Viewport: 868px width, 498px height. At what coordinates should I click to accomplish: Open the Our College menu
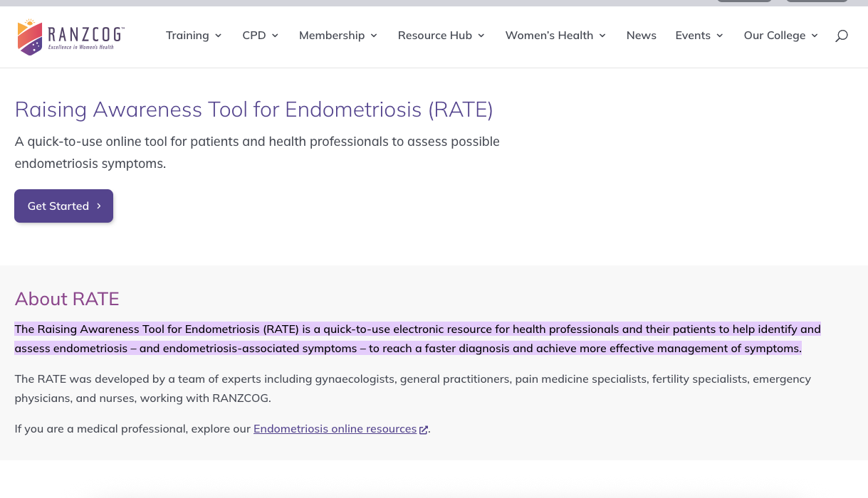(x=775, y=35)
